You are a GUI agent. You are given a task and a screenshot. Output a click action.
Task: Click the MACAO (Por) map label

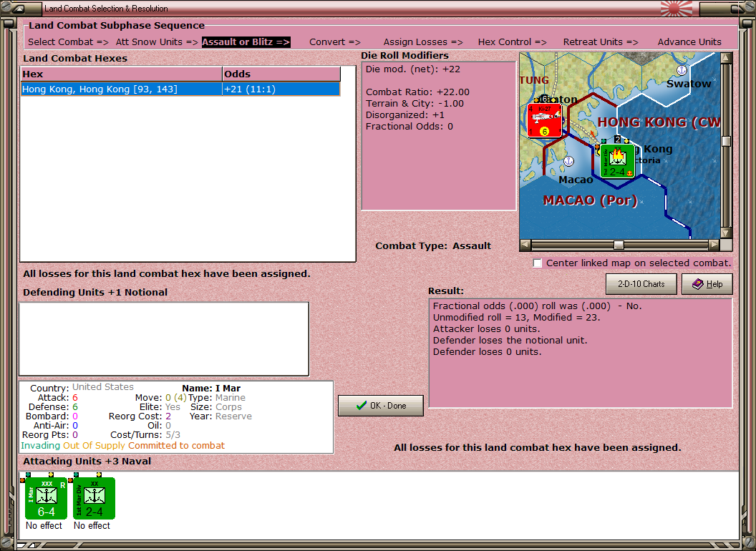click(590, 200)
